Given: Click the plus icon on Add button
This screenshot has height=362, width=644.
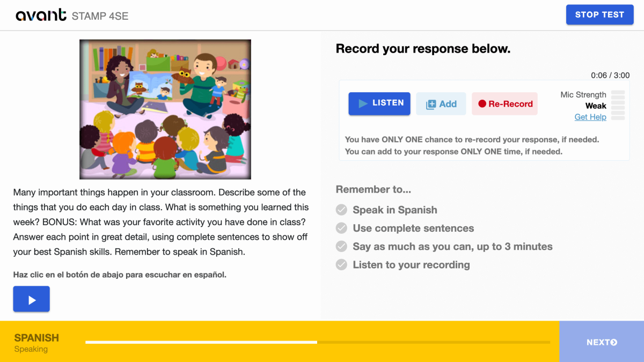Looking at the screenshot, I should 431,105.
